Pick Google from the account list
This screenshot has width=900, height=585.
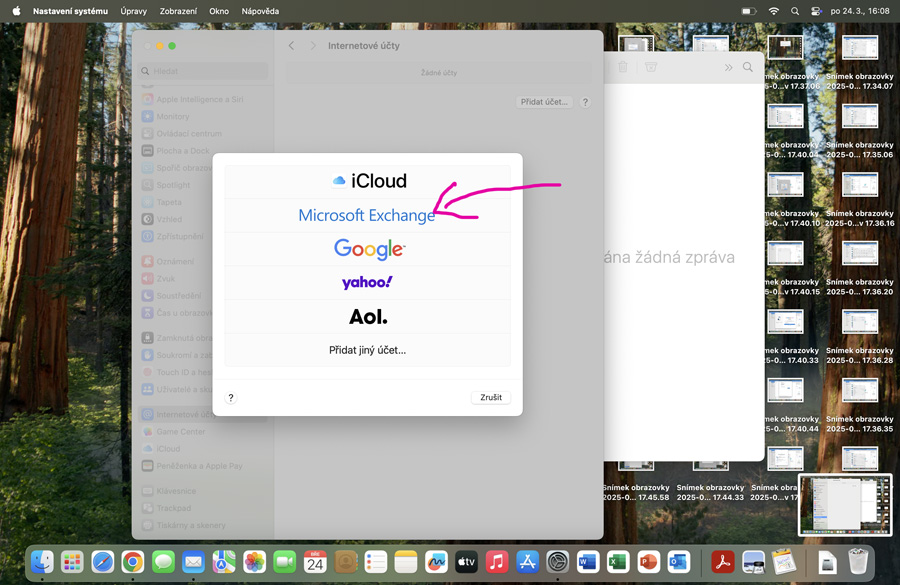pos(367,249)
